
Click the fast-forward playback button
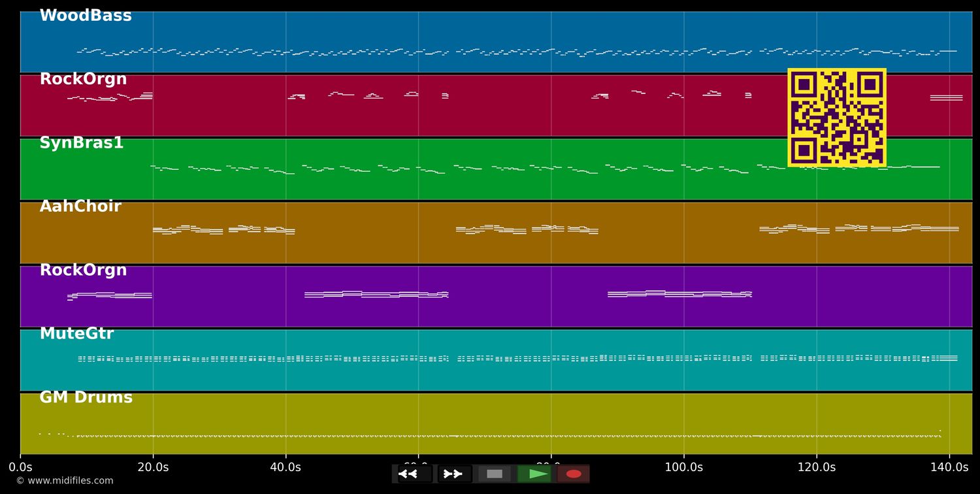click(455, 474)
